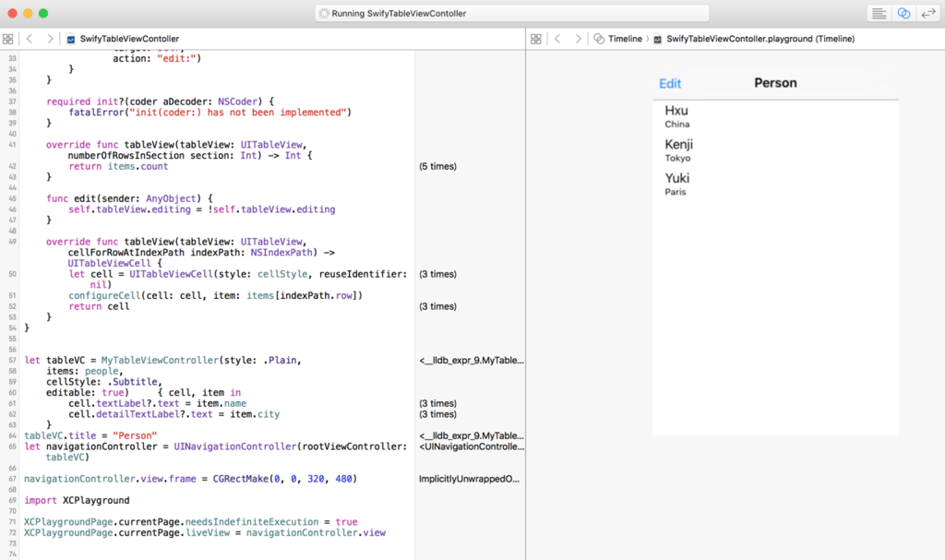Click needsIndefiniteExecution on line 71
Screen dimensions: 945x560
pos(251,522)
